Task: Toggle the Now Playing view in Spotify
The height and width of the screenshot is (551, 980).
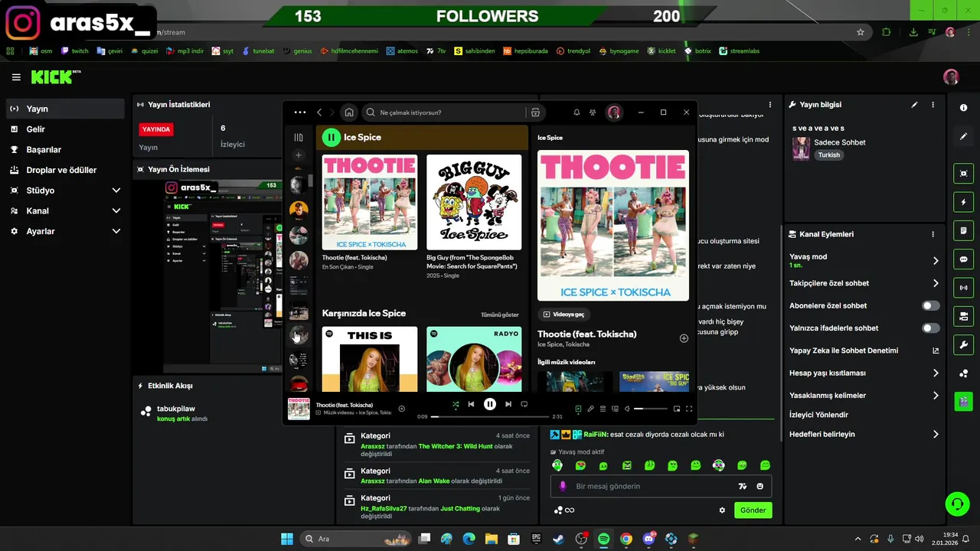Action: click(578, 409)
